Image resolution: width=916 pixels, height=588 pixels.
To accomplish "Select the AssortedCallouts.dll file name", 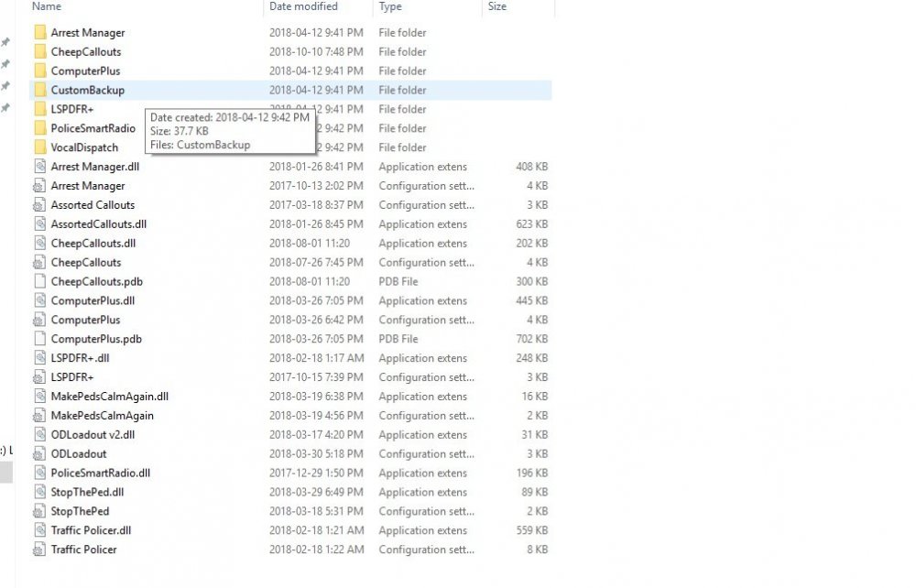I will 98,224.
